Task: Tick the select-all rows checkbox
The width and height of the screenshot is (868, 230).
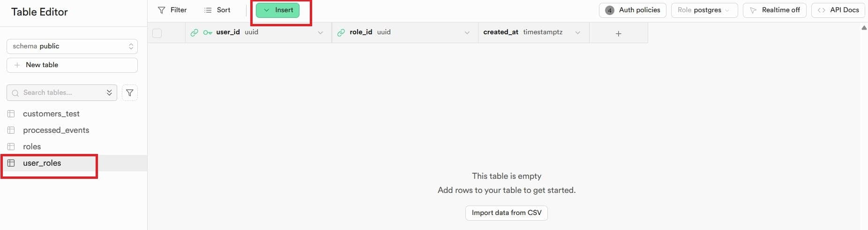Action: (x=157, y=33)
